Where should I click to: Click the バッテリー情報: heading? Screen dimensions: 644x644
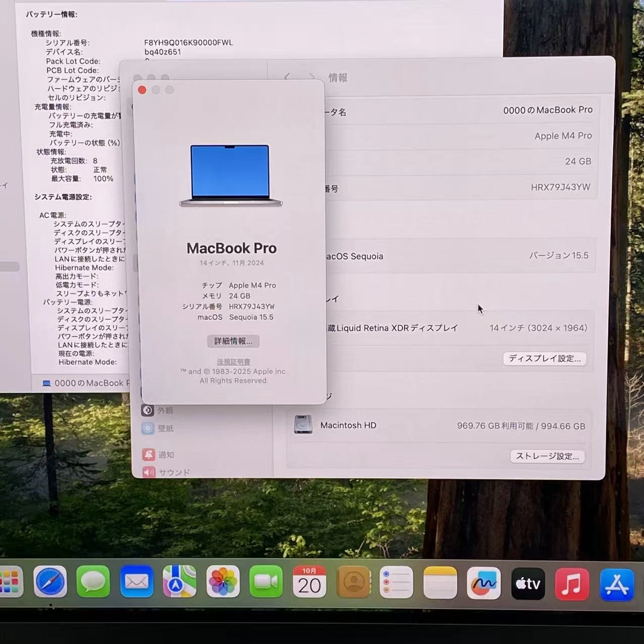(51, 15)
